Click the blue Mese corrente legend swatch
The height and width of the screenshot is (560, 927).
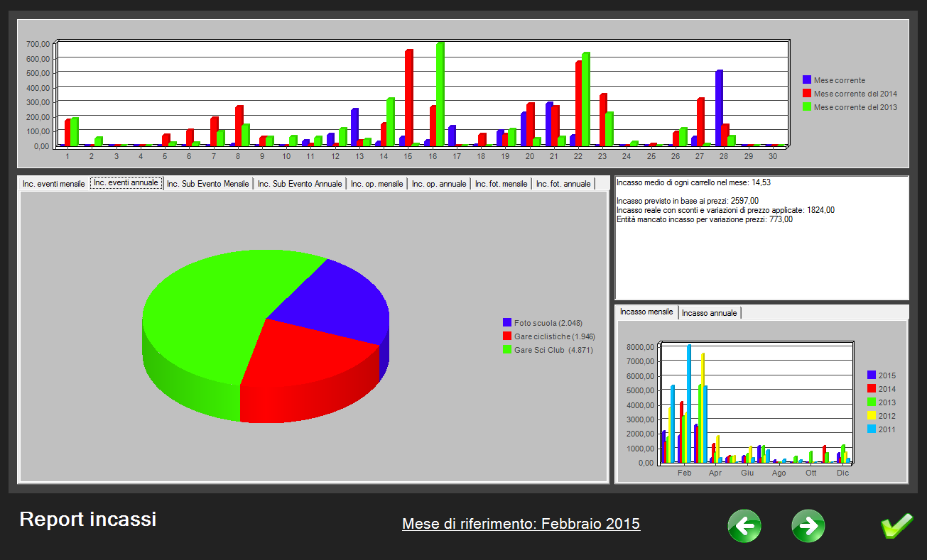pyautogui.click(x=807, y=80)
